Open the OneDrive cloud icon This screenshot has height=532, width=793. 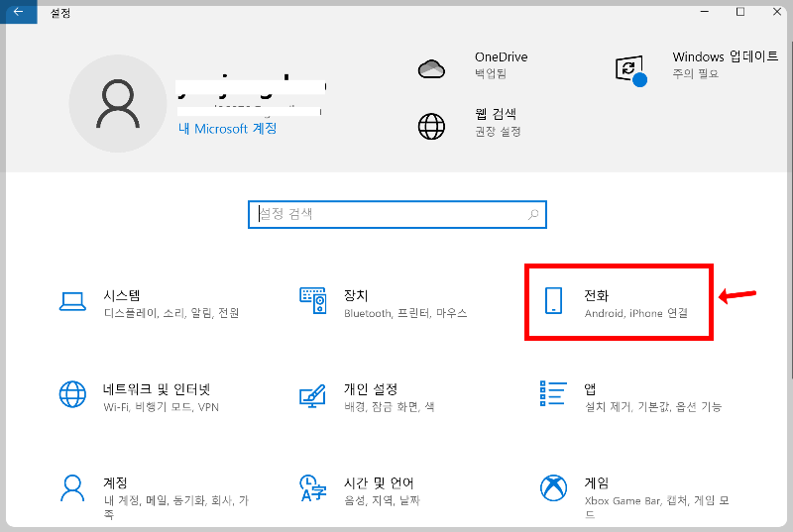click(x=431, y=68)
